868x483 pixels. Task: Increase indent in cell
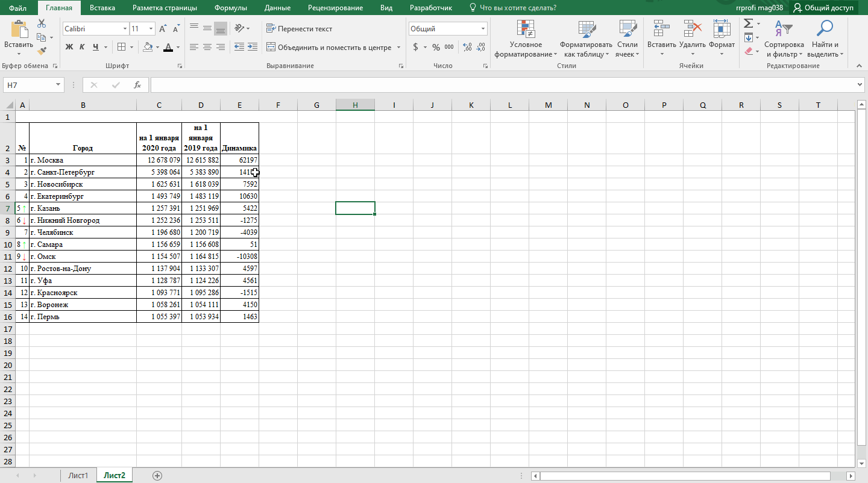[x=252, y=47]
